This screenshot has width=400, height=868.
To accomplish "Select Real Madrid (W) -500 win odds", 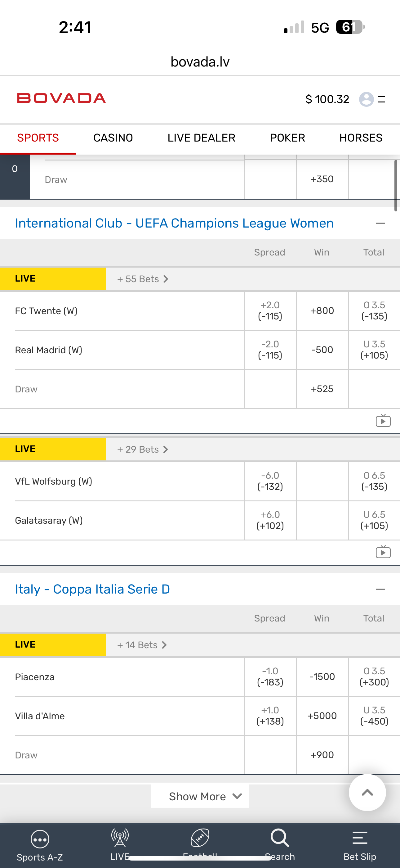I will click(x=322, y=350).
